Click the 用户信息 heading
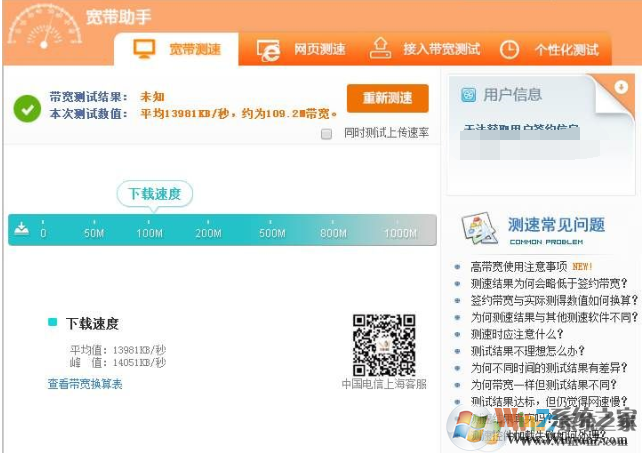 pyautogui.click(x=512, y=95)
